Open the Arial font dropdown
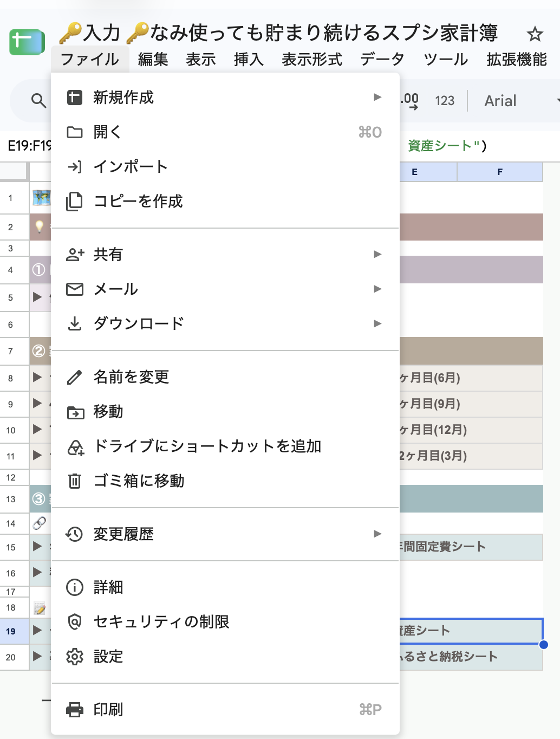Image resolution: width=560 pixels, height=739 pixels. (x=522, y=101)
